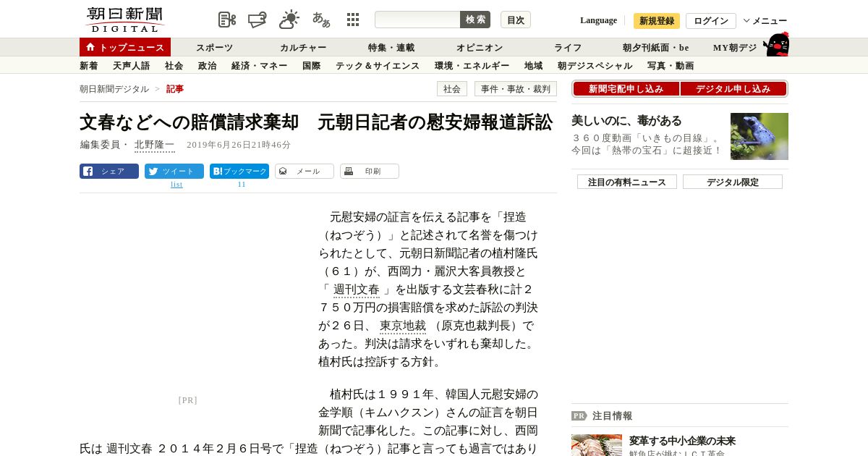
Task: Click the MY朝デジ mascot character icon
Action: (x=776, y=44)
